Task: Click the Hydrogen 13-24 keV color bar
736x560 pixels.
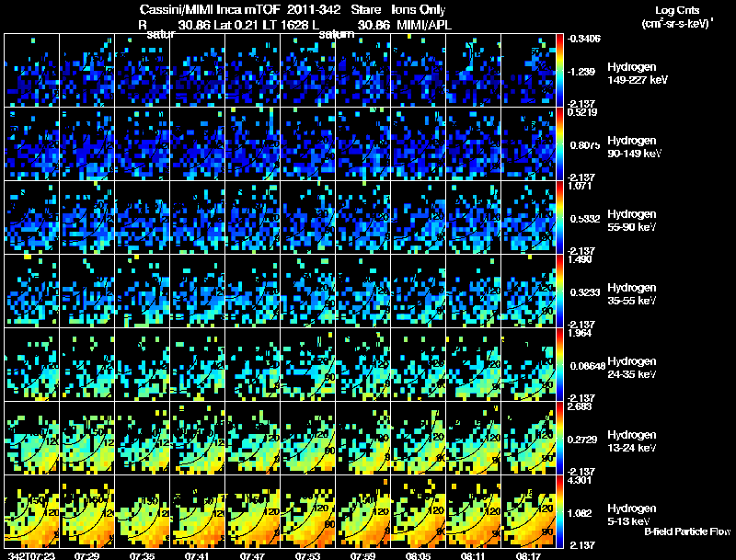Action: tap(559, 438)
